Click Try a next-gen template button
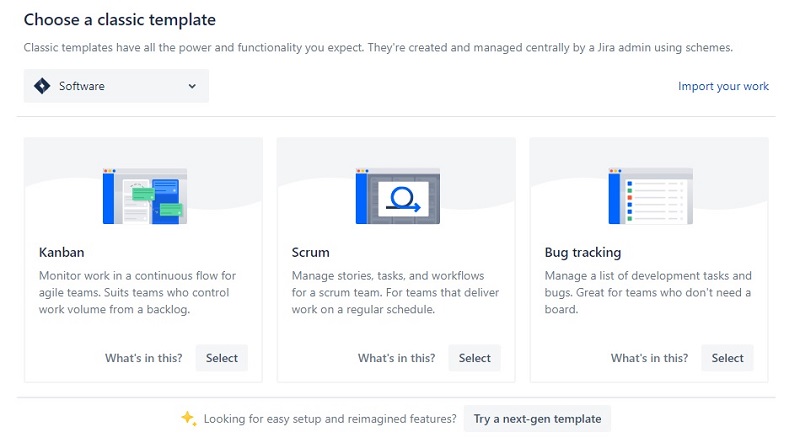Screen dimensions: 800x448 [x=537, y=418]
